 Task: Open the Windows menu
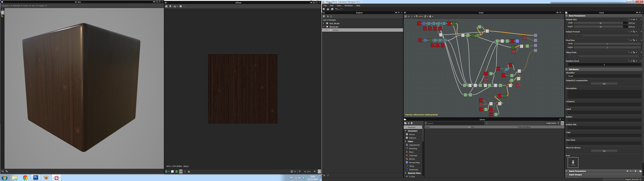(x=349, y=6)
